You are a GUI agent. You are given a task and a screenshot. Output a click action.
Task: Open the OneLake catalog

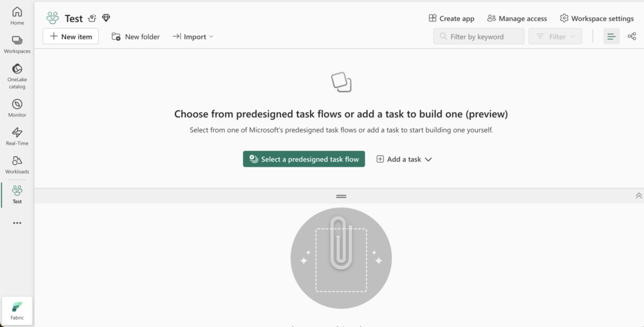[x=17, y=76]
